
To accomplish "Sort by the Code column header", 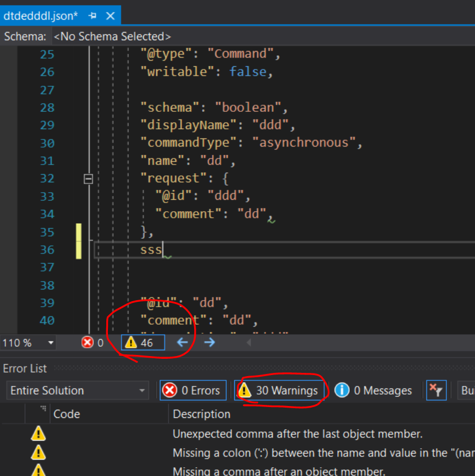I will coord(109,414).
